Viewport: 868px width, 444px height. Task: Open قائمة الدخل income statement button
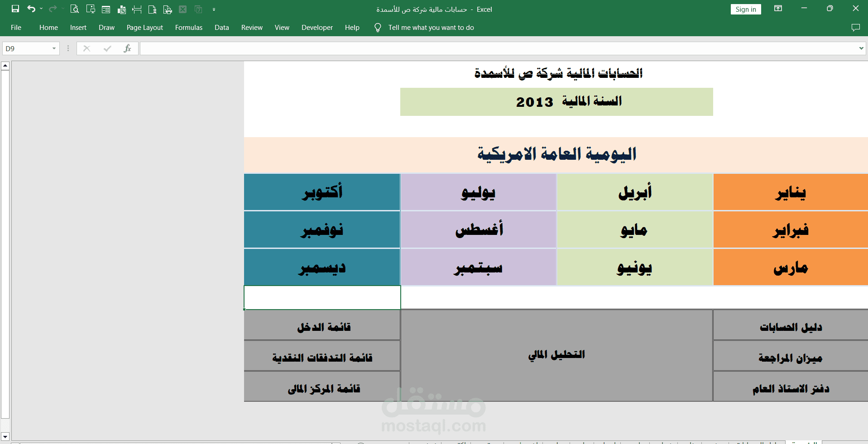[x=322, y=325]
